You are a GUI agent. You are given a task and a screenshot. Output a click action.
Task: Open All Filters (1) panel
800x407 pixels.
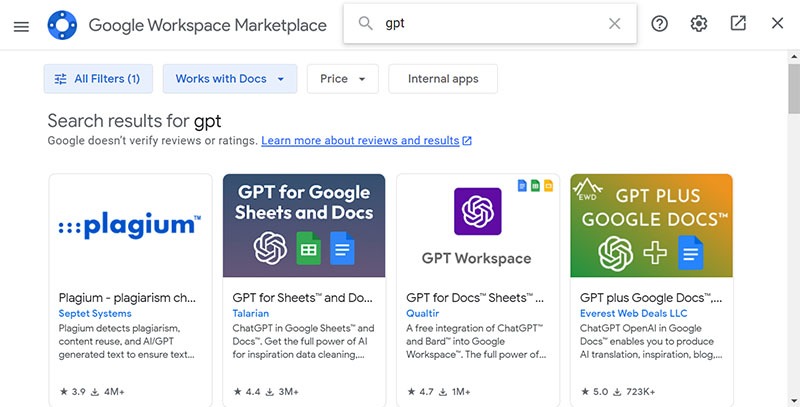pos(98,79)
